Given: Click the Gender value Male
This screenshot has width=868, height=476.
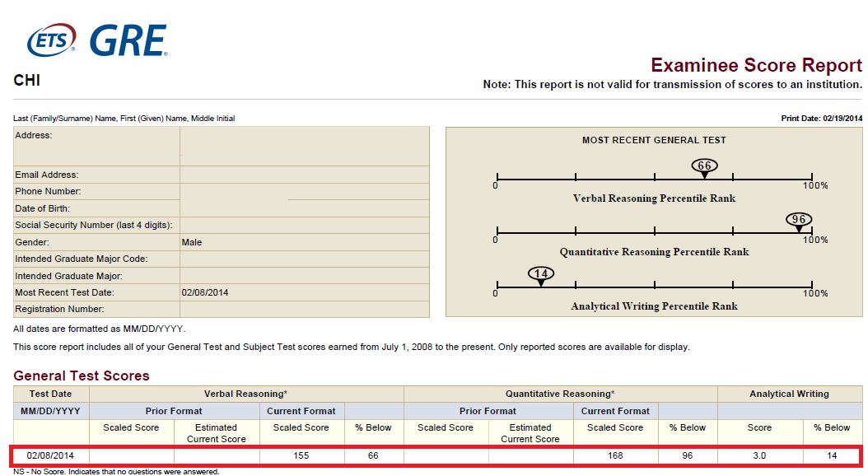Looking at the screenshot, I should click(x=192, y=242).
